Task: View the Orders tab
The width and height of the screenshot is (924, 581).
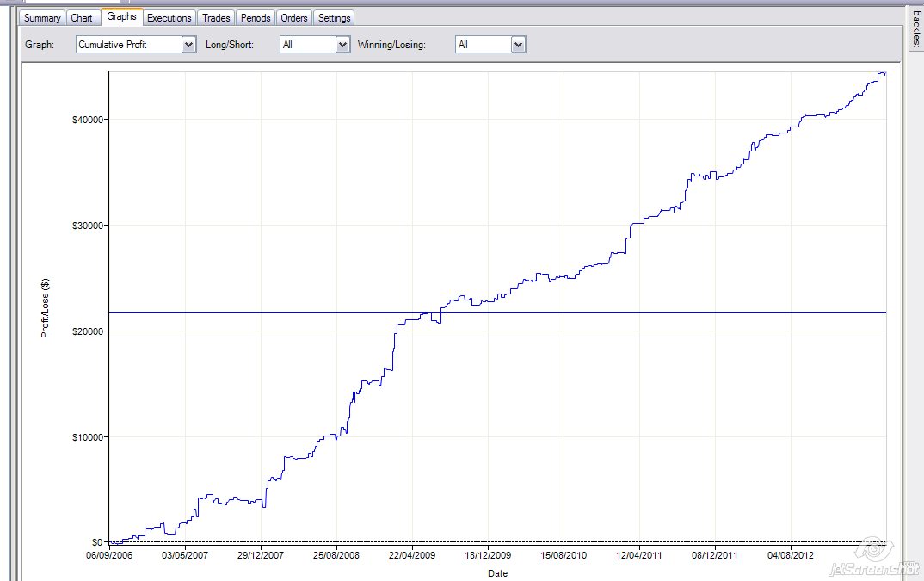Action: (294, 18)
